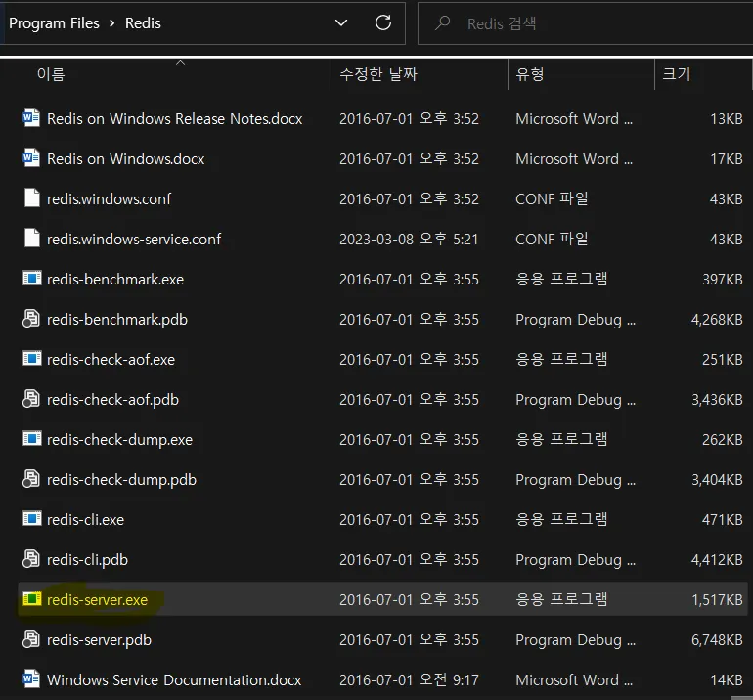
Task: Click the 6,748KB size value
Action: pos(717,640)
